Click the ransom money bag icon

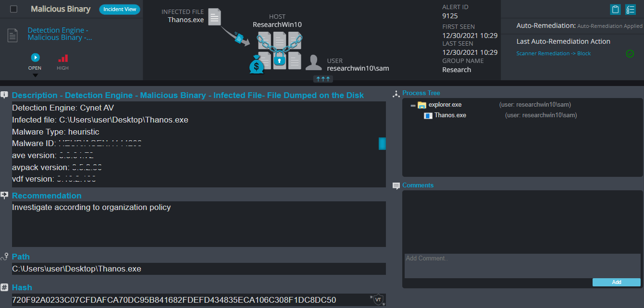click(257, 65)
